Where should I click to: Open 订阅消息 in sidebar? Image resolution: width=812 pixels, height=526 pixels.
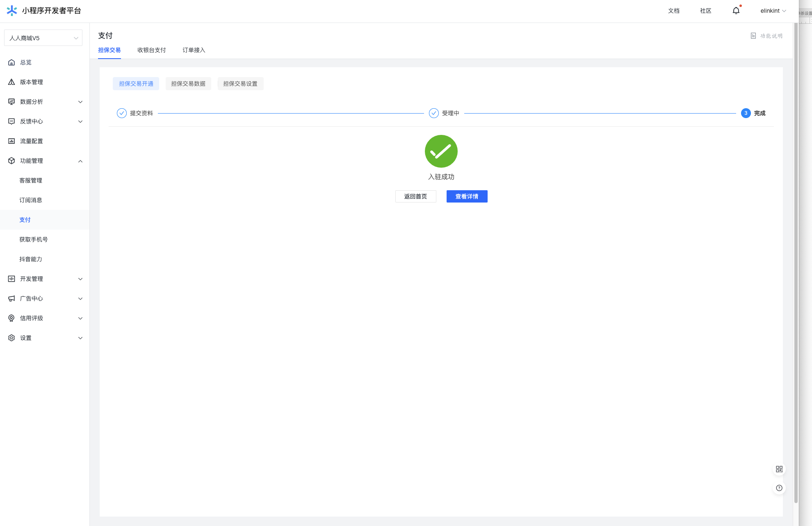point(31,200)
